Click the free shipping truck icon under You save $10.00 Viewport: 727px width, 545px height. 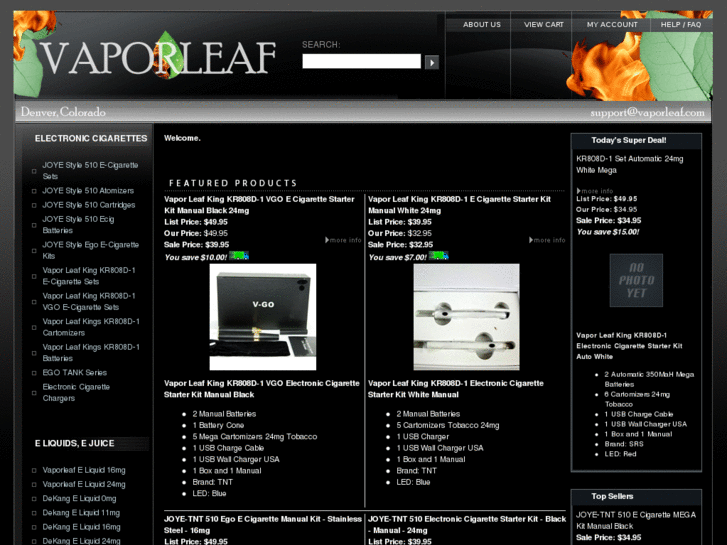click(x=239, y=256)
